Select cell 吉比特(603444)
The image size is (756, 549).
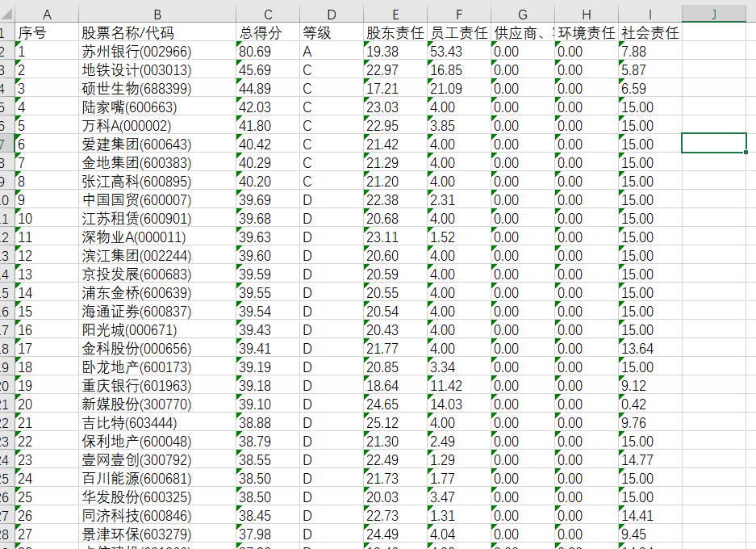tap(157, 422)
